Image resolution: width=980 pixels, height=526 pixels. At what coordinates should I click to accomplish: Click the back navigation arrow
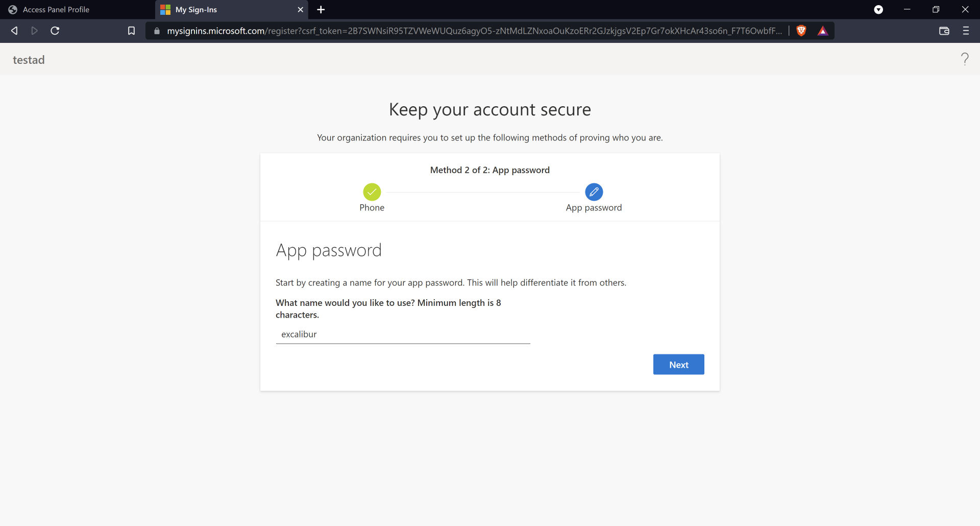pyautogui.click(x=14, y=31)
